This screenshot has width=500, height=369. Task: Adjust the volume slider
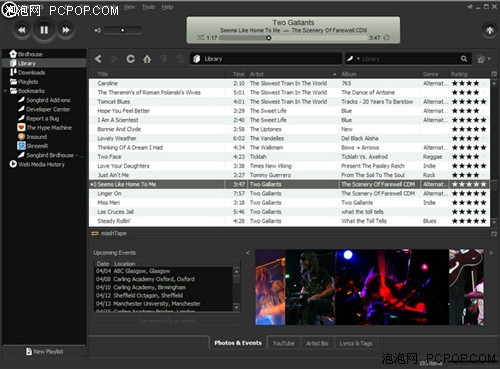[x=123, y=30]
